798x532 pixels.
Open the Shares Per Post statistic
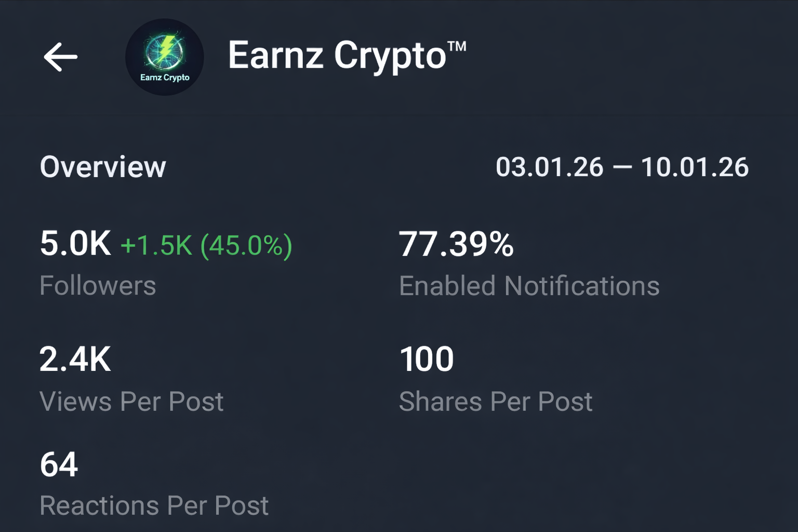tap(496, 401)
